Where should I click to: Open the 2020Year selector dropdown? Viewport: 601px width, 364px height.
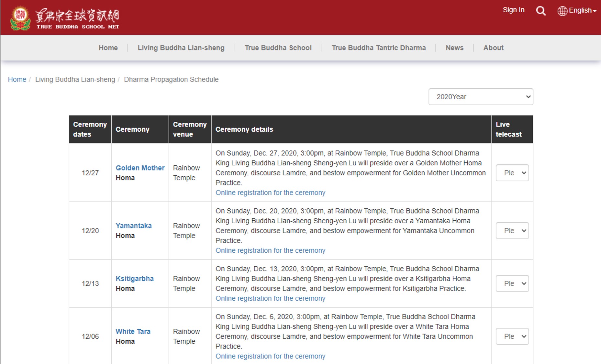[481, 97]
